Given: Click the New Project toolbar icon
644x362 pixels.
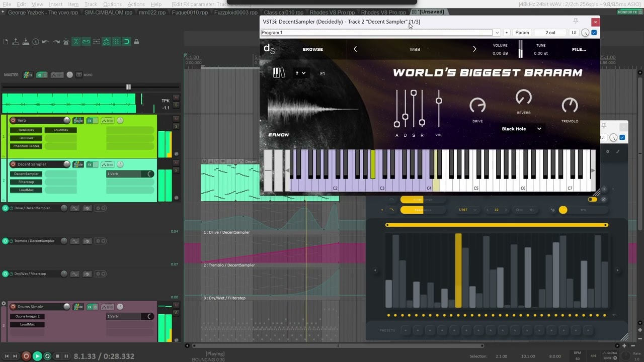Looking at the screenshot, I should [6, 42].
